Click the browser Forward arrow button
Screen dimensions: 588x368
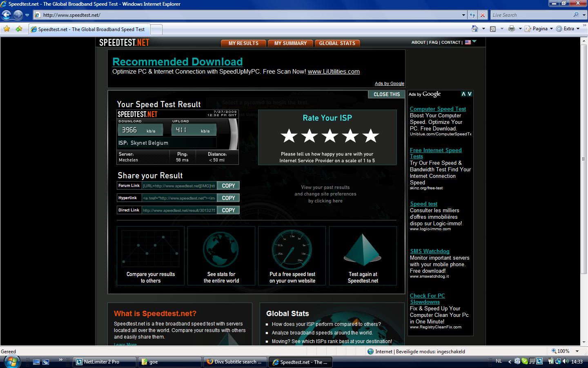pos(18,15)
